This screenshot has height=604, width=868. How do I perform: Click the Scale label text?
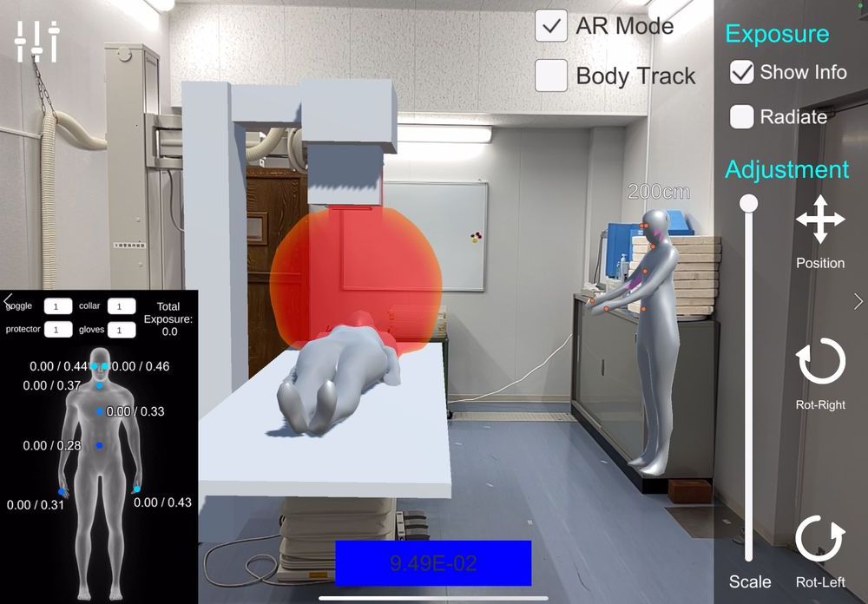[x=750, y=581]
